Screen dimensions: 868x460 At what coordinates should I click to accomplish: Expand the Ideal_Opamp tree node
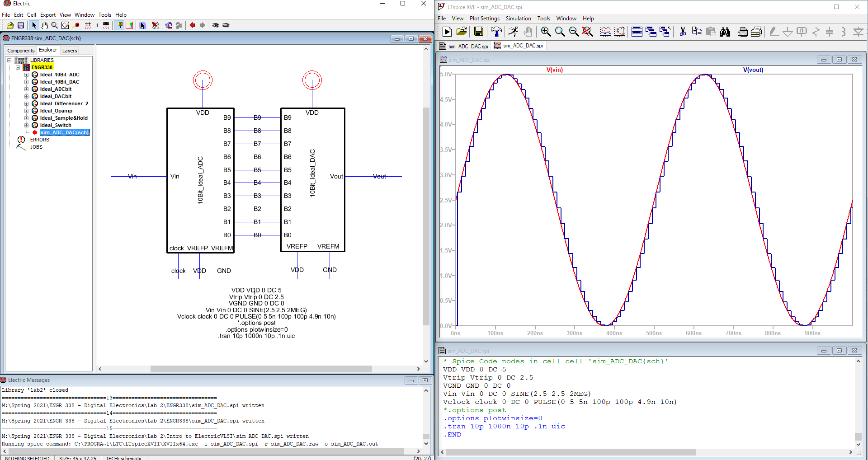27,111
